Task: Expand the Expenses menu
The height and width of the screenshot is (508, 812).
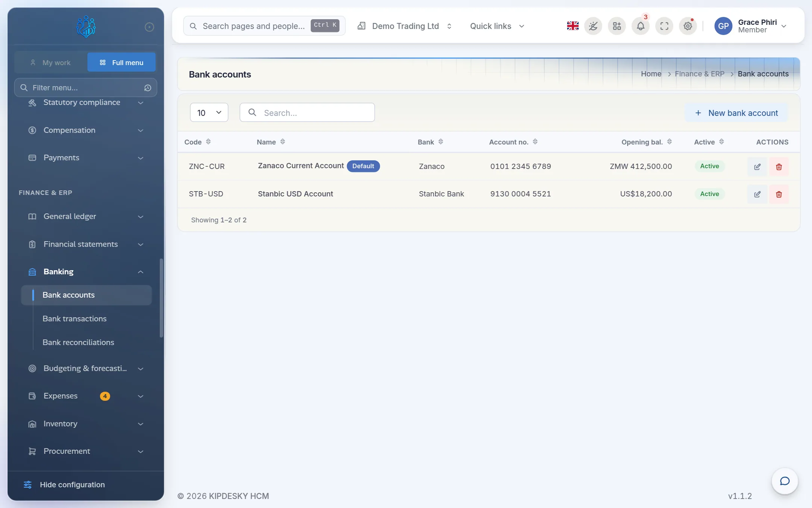Action: [x=86, y=396]
